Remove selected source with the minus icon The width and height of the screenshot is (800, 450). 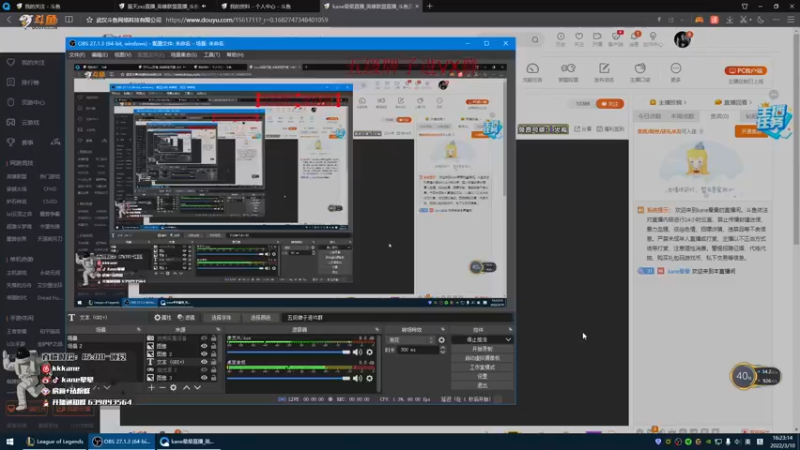(x=162, y=388)
